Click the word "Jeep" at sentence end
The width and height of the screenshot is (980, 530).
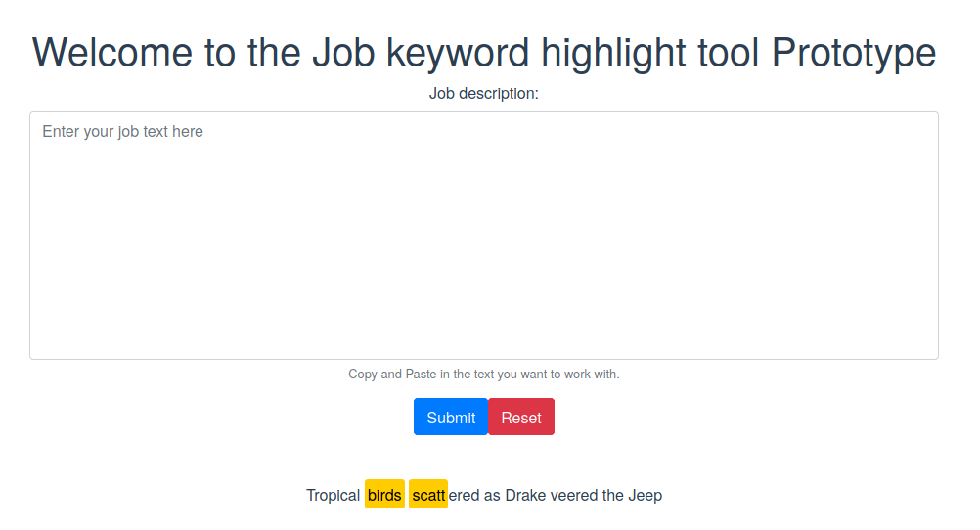click(x=645, y=496)
